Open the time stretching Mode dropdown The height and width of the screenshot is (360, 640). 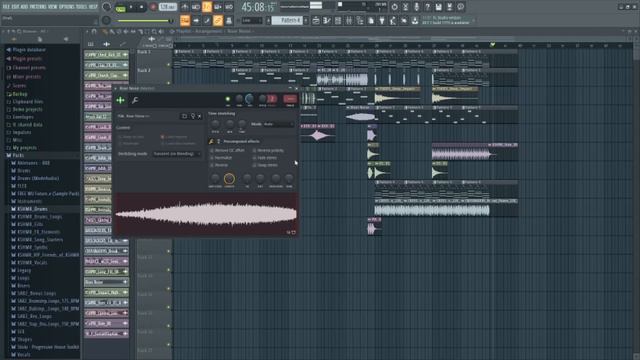coord(278,124)
